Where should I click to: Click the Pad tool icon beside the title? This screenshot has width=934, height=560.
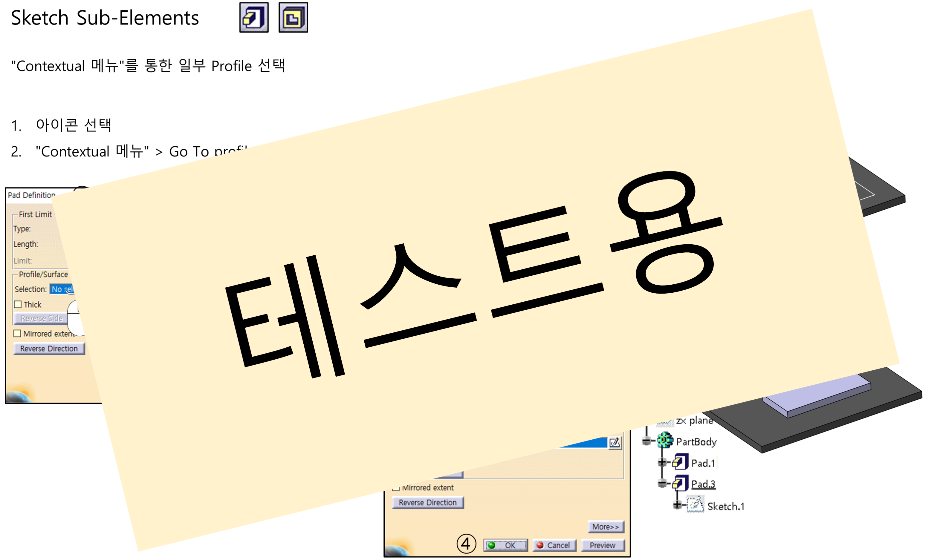[254, 18]
